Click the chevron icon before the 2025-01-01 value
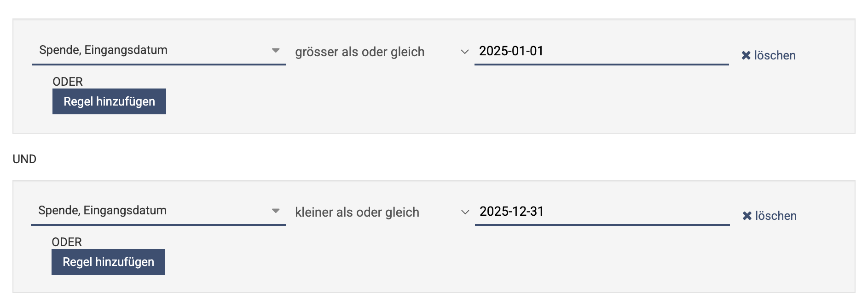This screenshot has height=307, width=868. [x=465, y=52]
